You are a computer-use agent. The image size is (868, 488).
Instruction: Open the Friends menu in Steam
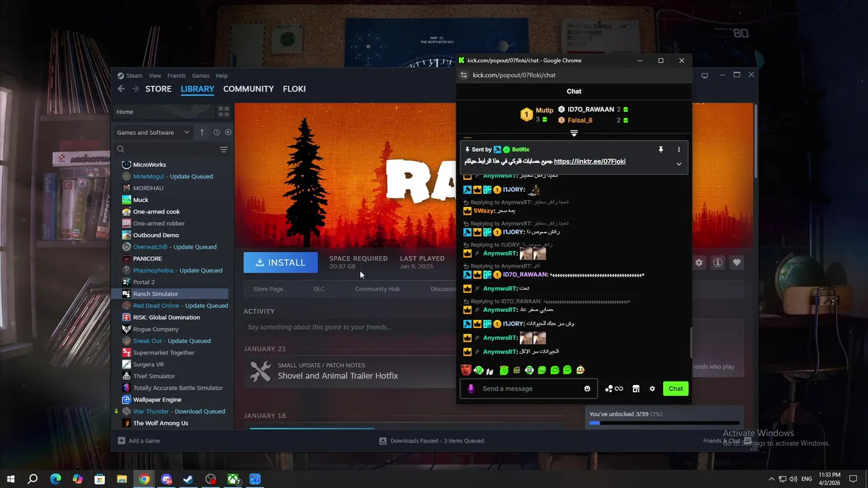[x=176, y=76]
